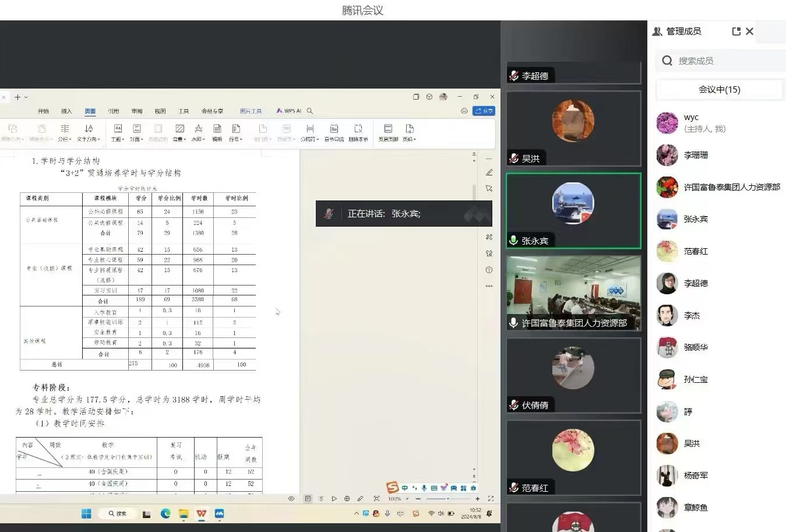Toggle Sogou punctuation mode
Image resolution: width=786 pixels, height=532 pixels.
point(414,488)
